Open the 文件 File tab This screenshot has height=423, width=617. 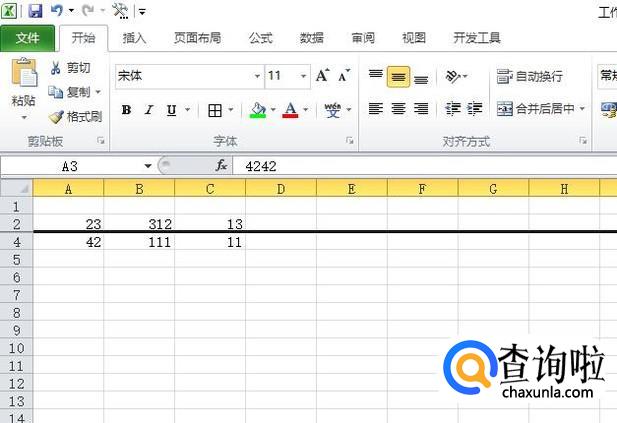point(28,38)
